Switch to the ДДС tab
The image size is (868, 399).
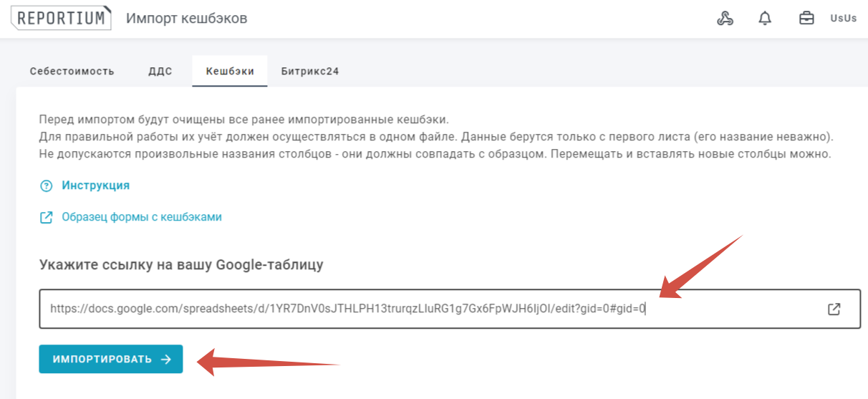point(160,72)
